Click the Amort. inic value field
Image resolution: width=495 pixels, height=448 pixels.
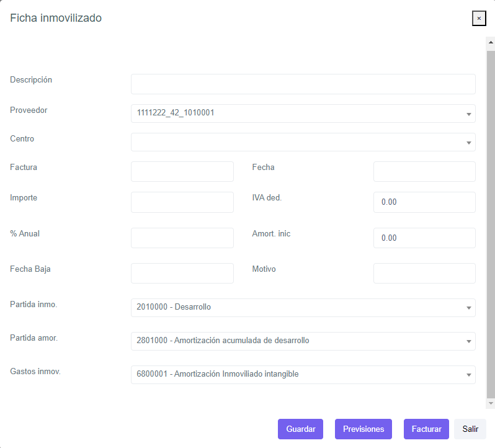(x=424, y=238)
